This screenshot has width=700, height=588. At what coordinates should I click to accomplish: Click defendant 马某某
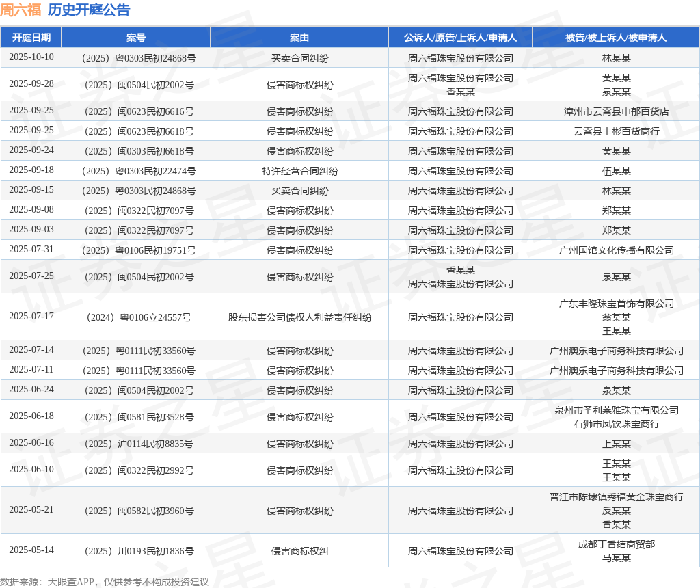[616, 558]
